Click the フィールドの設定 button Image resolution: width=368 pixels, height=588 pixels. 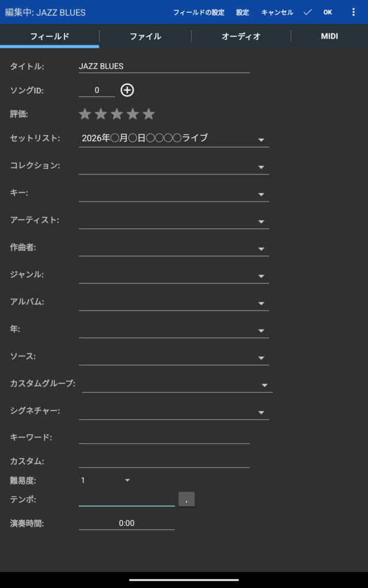point(198,12)
